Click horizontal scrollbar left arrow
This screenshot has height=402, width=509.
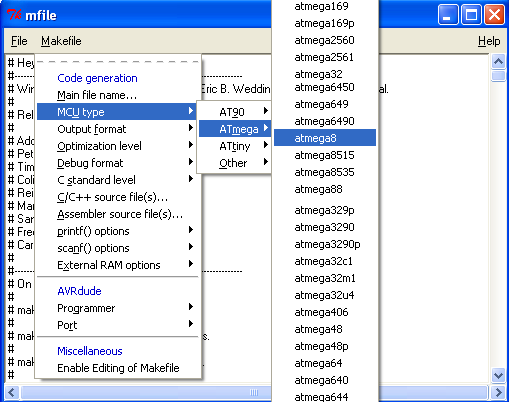[12, 392]
